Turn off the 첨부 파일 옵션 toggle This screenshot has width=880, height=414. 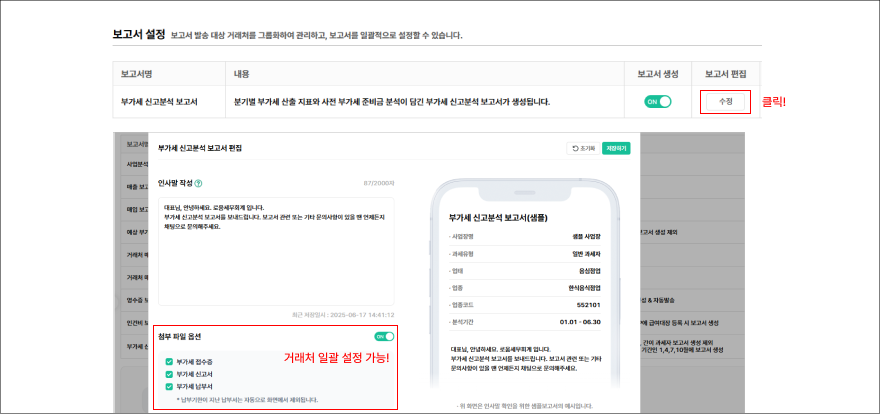(383, 337)
